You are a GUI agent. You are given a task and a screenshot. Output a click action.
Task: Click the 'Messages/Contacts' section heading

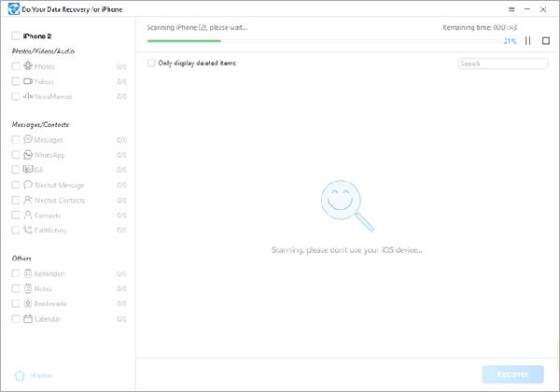[40, 124]
